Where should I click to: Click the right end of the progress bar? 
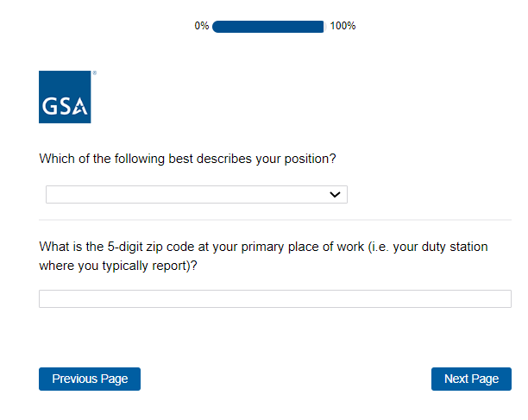point(320,27)
